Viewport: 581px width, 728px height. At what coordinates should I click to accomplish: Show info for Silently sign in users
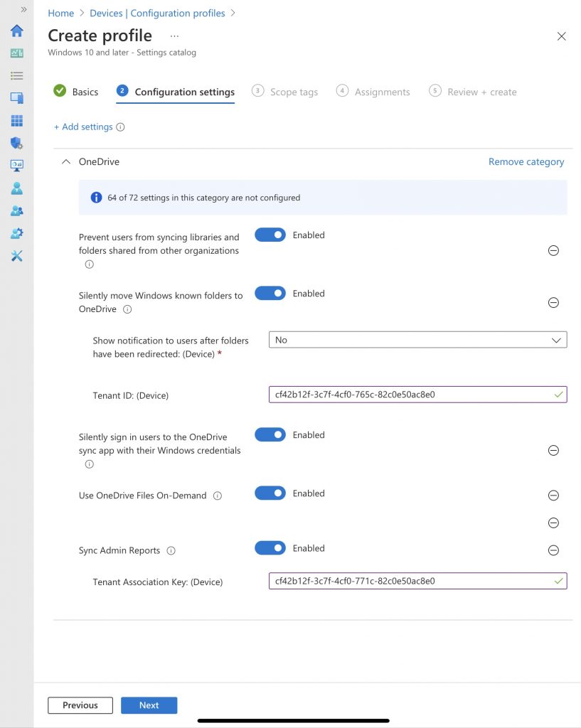click(x=89, y=464)
